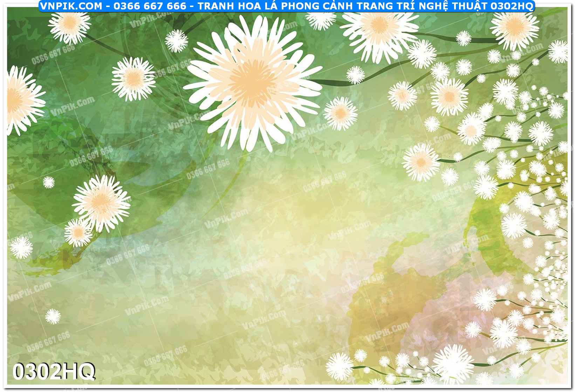575x392 pixels.
Task: Click the daisy in the top-left corner
Action: [69, 24]
